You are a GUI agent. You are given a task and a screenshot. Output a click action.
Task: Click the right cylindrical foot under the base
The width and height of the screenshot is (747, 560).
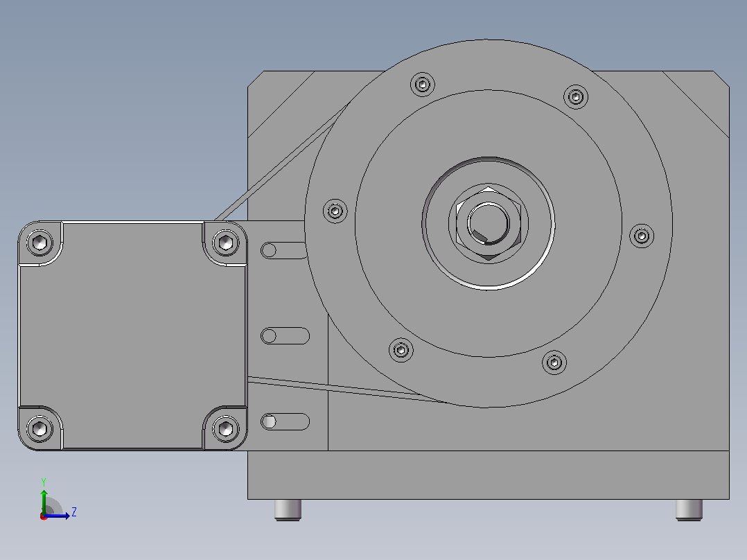coord(689,509)
